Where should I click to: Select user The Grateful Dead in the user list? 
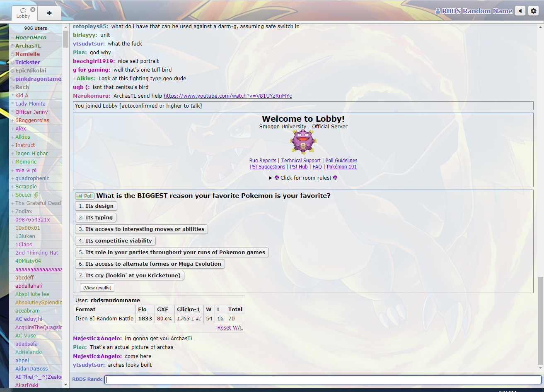pos(36,203)
